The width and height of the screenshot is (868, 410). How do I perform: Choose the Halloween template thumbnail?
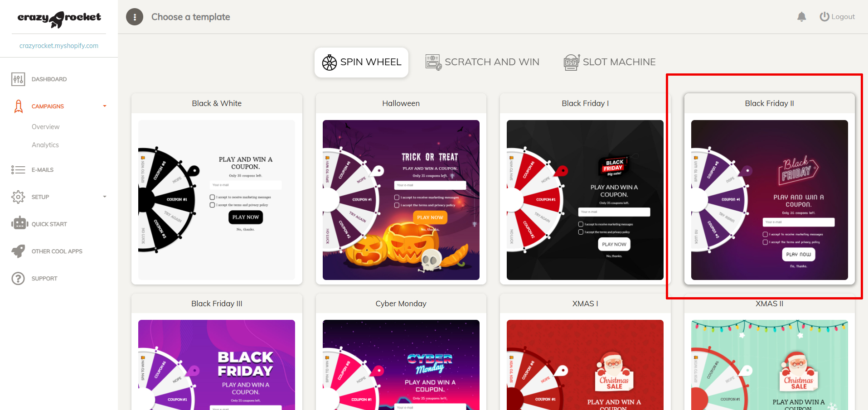(x=401, y=200)
